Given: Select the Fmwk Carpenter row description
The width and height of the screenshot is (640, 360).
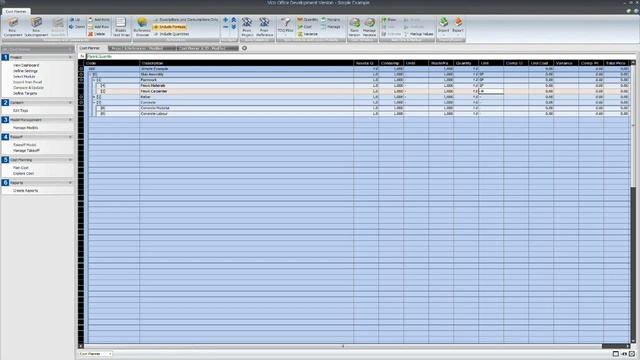Looking at the screenshot, I should point(154,91).
